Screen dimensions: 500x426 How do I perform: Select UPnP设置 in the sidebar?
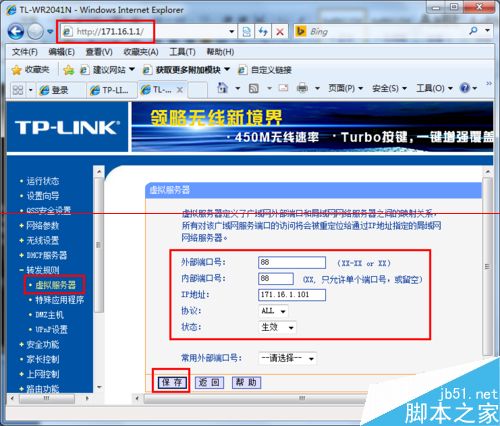pos(51,330)
